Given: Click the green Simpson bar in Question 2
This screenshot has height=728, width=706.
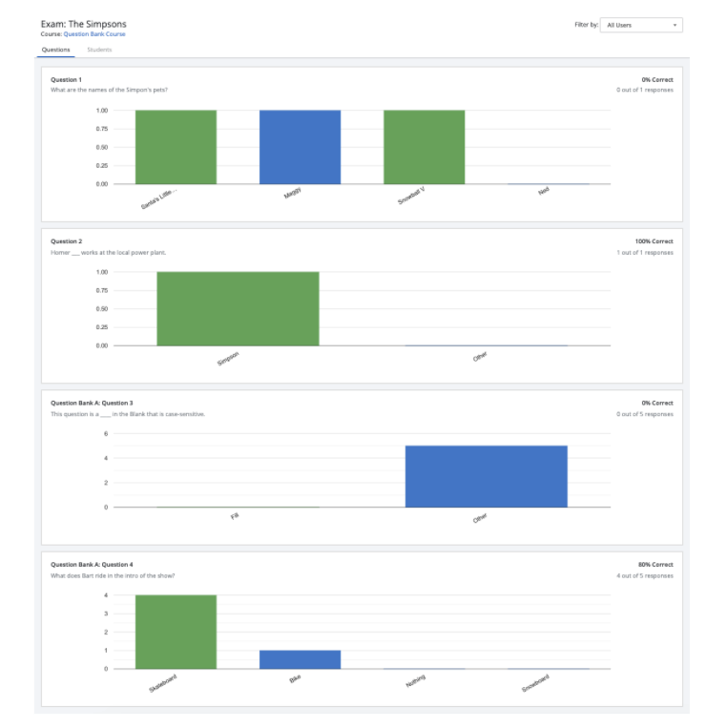Looking at the screenshot, I should tap(238, 308).
